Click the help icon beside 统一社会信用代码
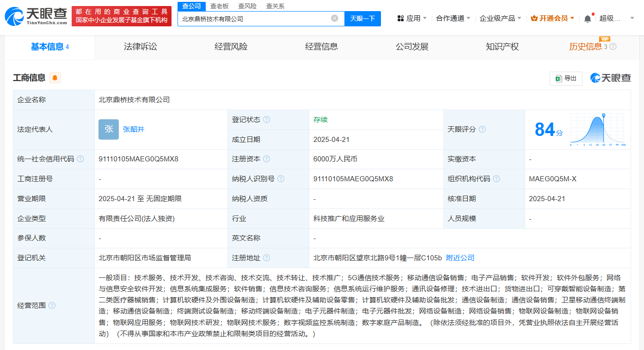The height and width of the screenshot is (350, 644). tap(80, 159)
